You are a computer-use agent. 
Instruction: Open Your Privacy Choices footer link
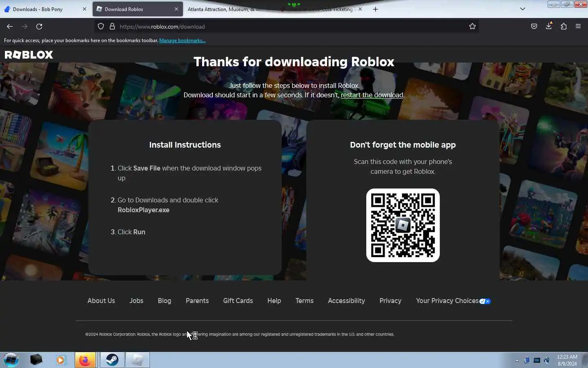pos(453,301)
